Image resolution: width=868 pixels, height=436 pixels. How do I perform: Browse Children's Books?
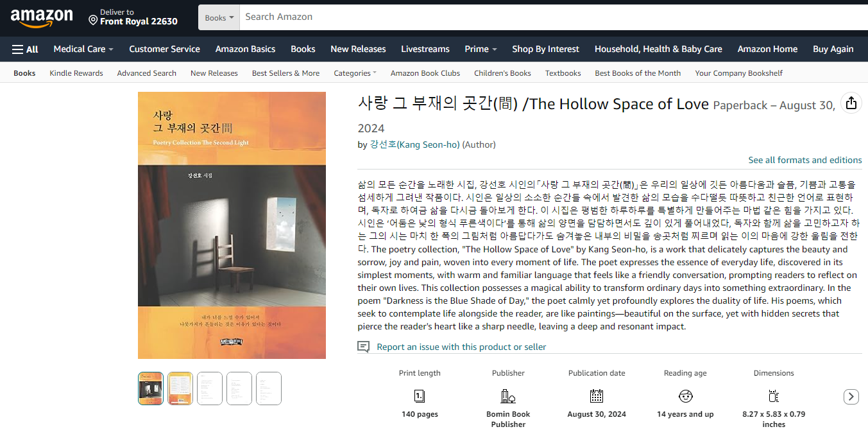tap(502, 73)
